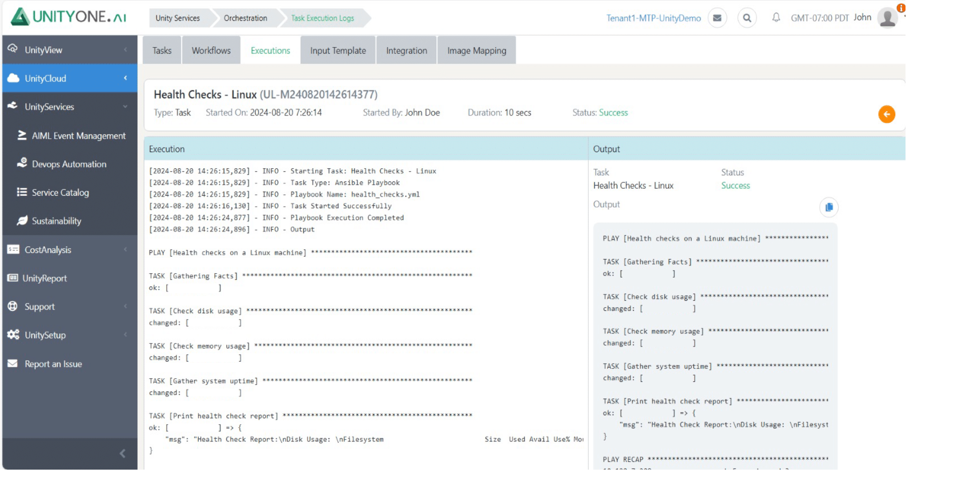Click the Service Catalog list icon

(22, 192)
